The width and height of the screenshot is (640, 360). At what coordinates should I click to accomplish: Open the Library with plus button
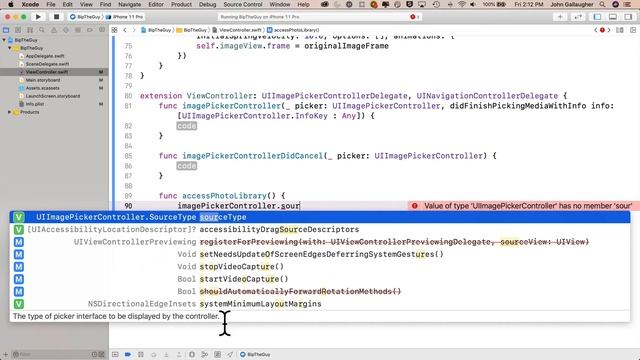560,17
